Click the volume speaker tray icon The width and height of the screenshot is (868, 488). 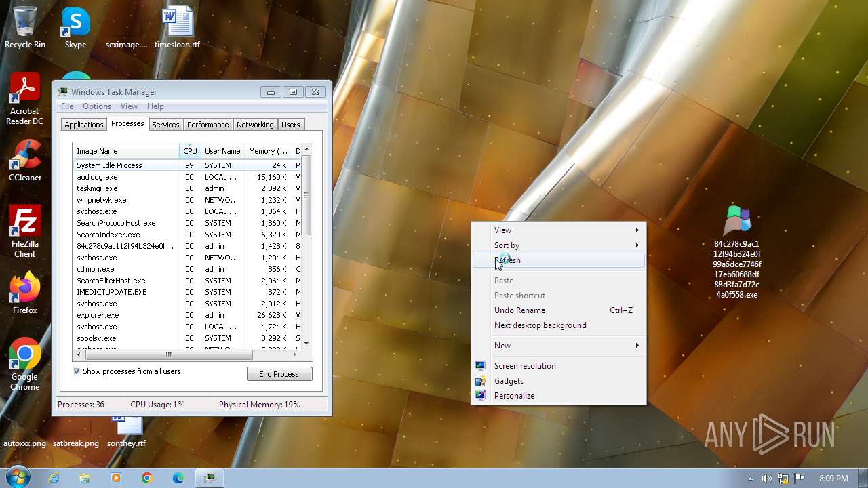(766, 479)
